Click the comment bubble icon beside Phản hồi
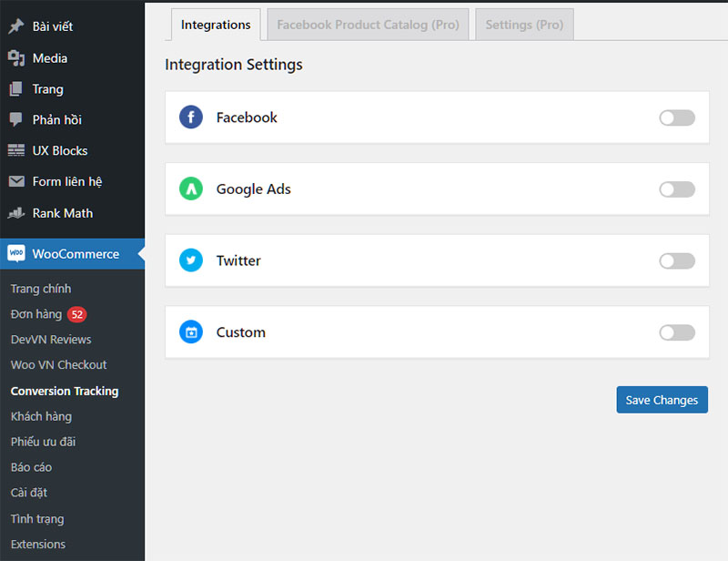 (x=15, y=119)
